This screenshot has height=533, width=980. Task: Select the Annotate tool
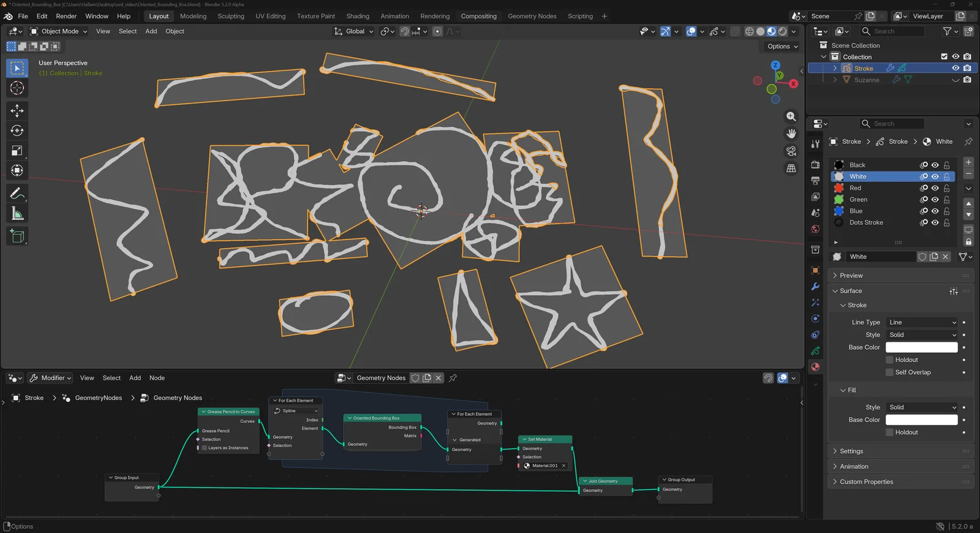point(17,194)
